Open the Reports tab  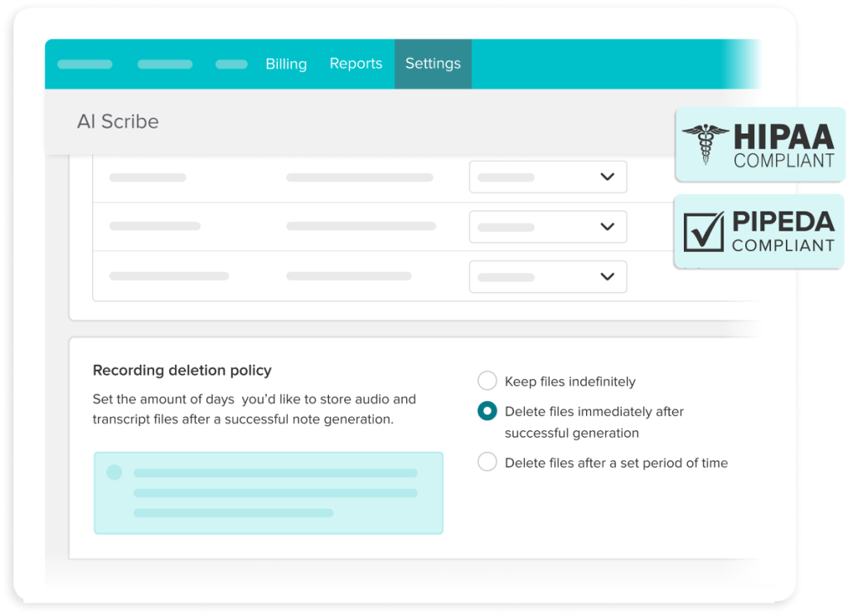[356, 63]
